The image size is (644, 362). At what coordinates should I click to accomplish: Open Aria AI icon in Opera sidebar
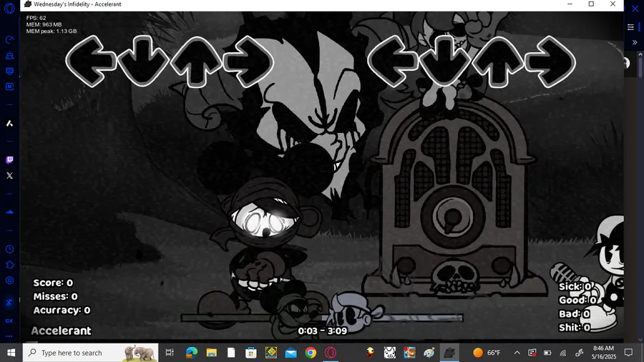[9, 123]
